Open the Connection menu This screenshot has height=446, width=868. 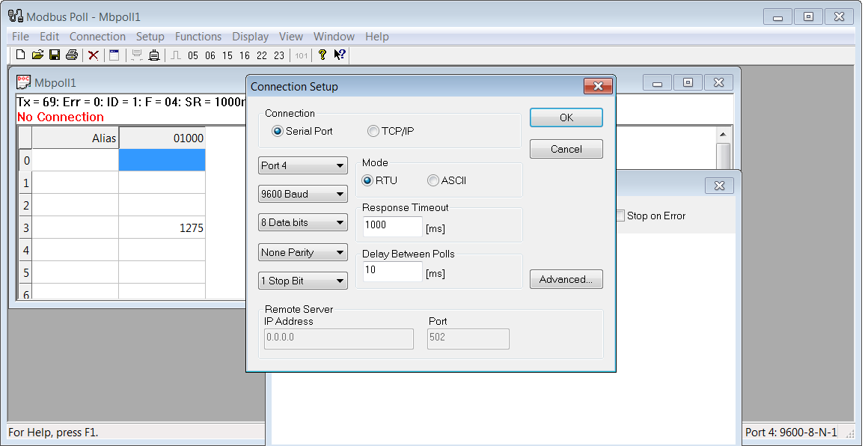click(x=97, y=37)
